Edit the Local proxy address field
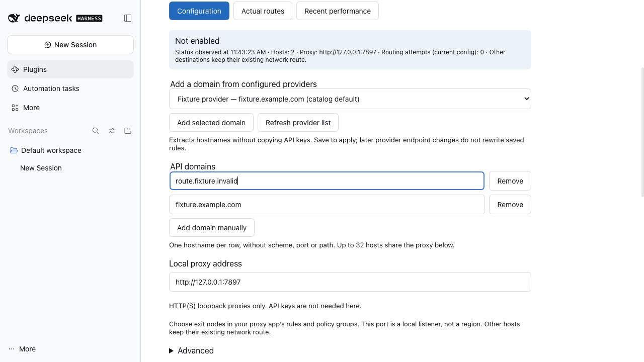644x362 pixels. [x=350, y=282]
